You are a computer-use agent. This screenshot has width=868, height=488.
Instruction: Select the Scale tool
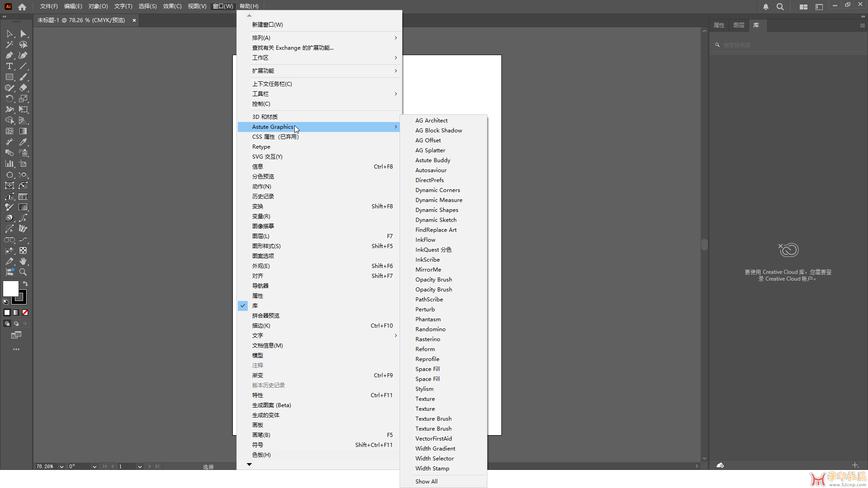click(x=23, y=99)
